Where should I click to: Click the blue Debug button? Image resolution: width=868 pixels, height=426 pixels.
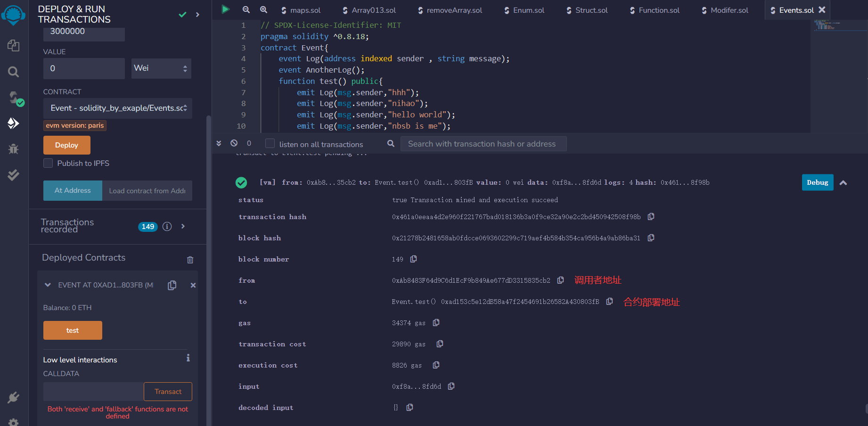pyautogui.click(x=817, y=182)
